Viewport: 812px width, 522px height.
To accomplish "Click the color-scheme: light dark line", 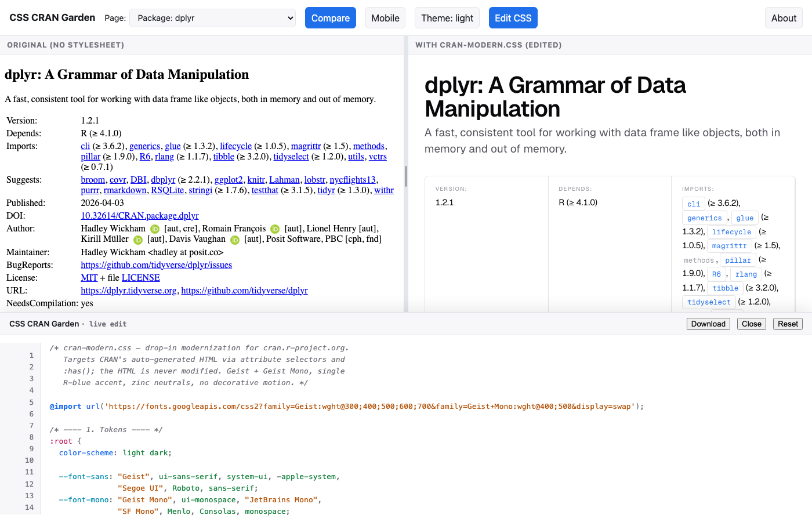I will coord(115,453).
